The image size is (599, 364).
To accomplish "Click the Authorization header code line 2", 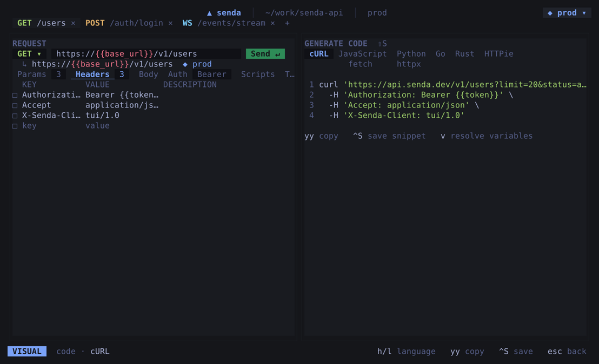I will (421, 95).
